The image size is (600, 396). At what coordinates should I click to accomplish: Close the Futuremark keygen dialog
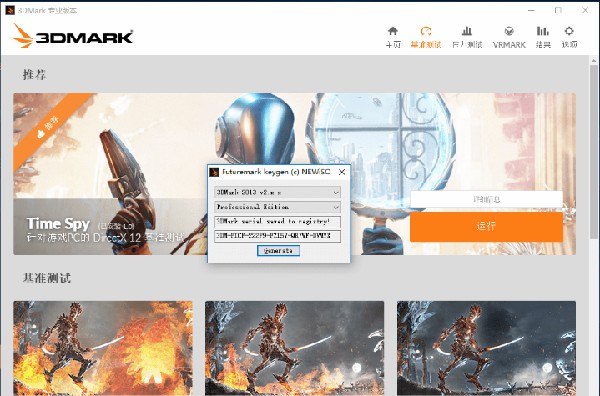click(x=342, y=172)
